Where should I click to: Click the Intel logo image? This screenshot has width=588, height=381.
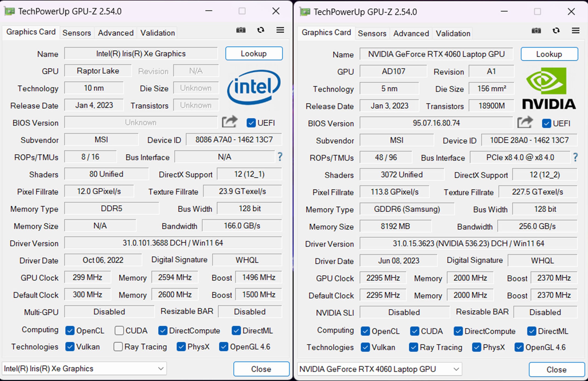(254, 87)
